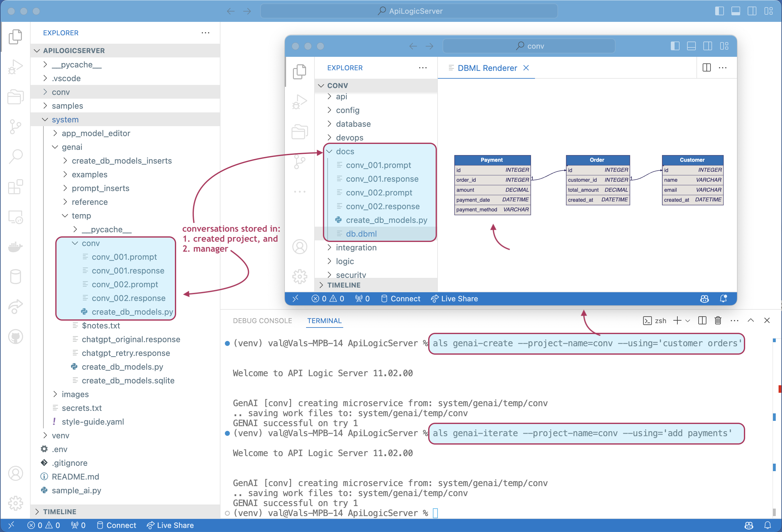Toggle secondary sidebar in main title bar
The height and width of the screenshot is (532, 782).
(752, 11)
